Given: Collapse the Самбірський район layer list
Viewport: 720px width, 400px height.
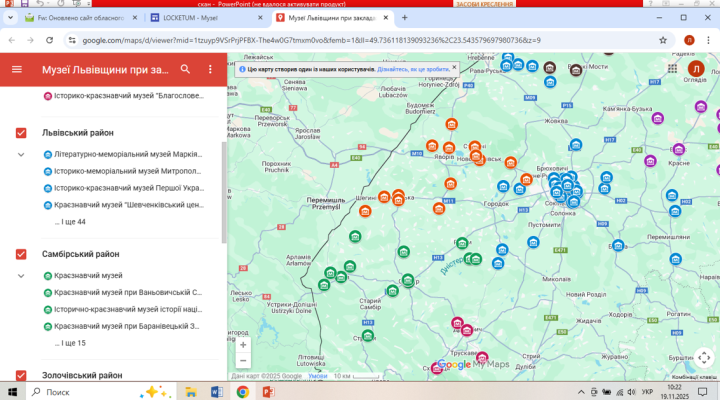Looking at the screenshot, I should pyautogui.click(x=21, y=275).
